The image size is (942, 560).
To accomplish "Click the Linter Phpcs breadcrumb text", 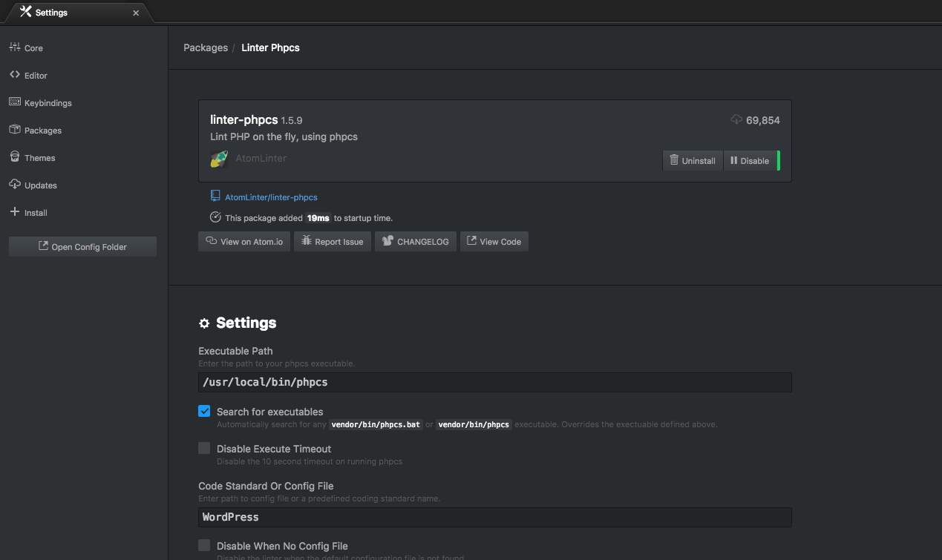I will (x=271, y=47).
